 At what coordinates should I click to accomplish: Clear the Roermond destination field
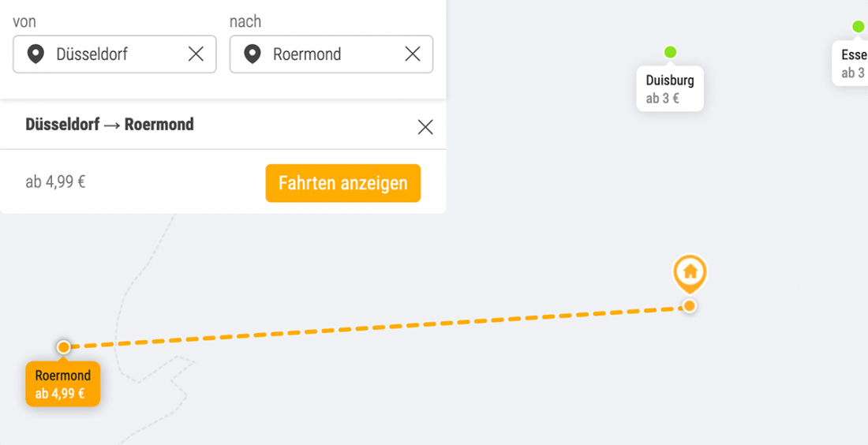tap(412, 54)
